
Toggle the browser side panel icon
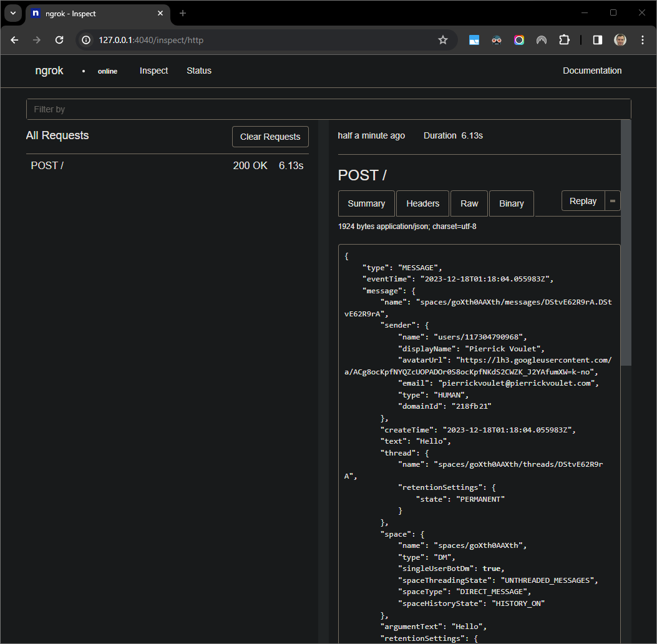(597, 39)
